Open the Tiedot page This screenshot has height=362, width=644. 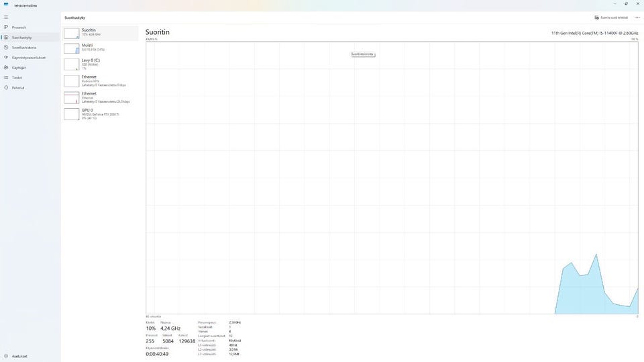30,78
